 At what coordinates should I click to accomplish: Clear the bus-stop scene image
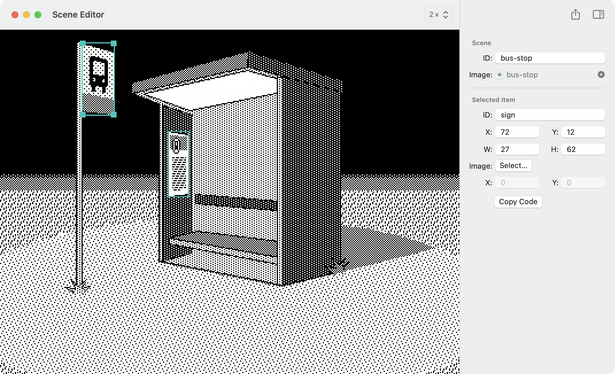click(x=601, y=74)
